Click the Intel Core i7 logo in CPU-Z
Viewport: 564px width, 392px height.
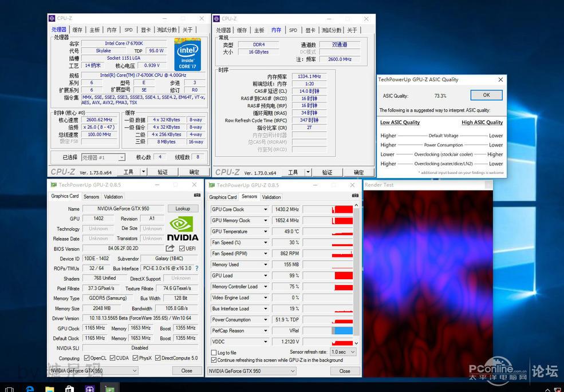click(188, 54)
